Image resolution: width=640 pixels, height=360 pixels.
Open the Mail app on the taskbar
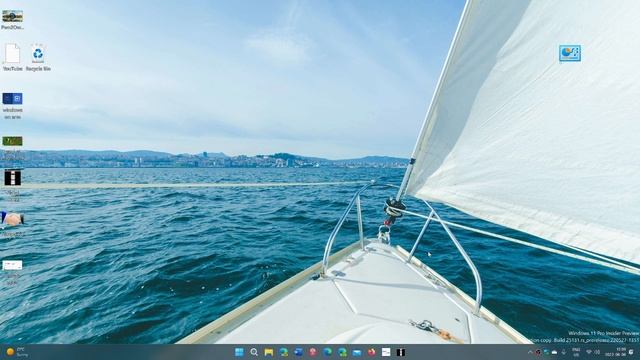coord(357,352)
